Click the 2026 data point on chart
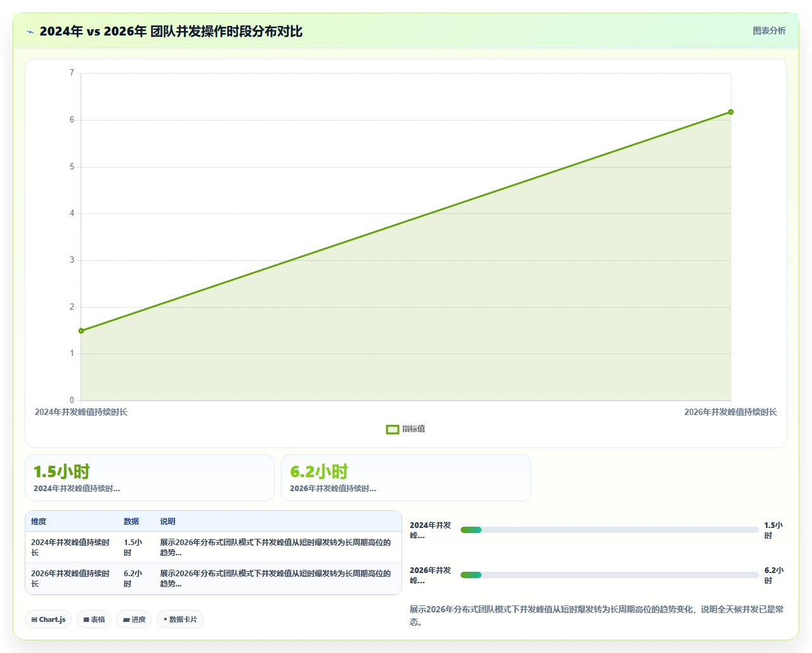Image resolution: width=812 pixels, height=653 pixels. (731, 112)
